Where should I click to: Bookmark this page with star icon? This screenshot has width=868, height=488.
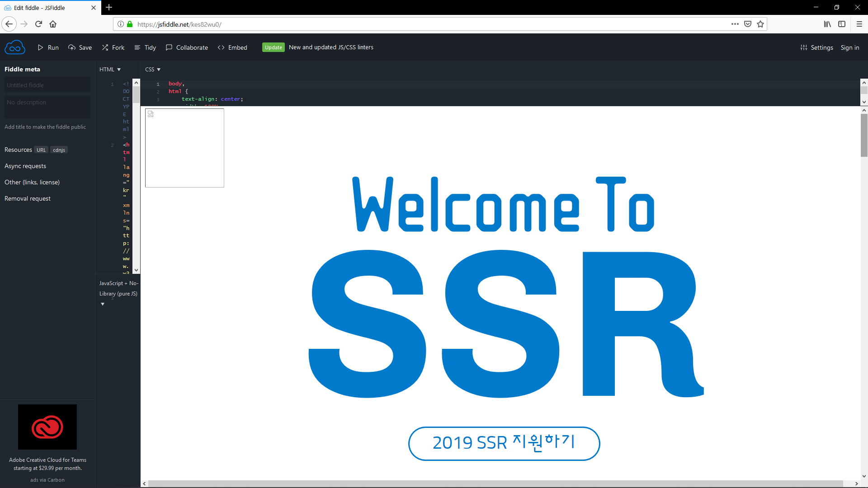(x=760, y=24)
